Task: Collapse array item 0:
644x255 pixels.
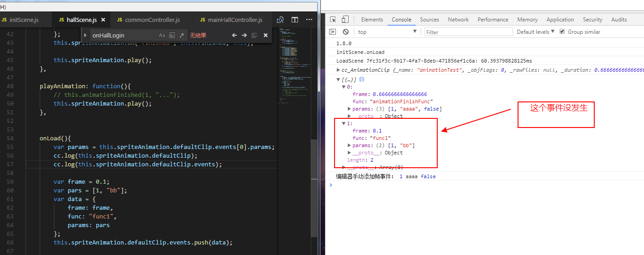Action: pos(344,86)
